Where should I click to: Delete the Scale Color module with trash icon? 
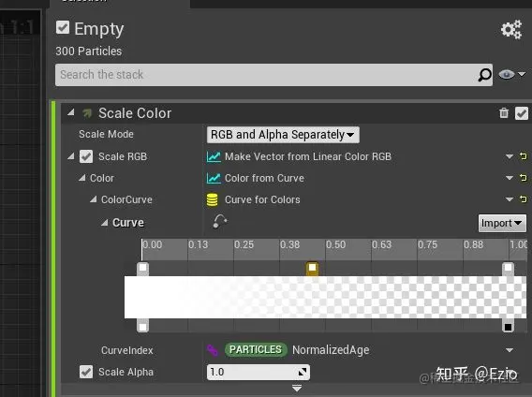tap(504, 113)
